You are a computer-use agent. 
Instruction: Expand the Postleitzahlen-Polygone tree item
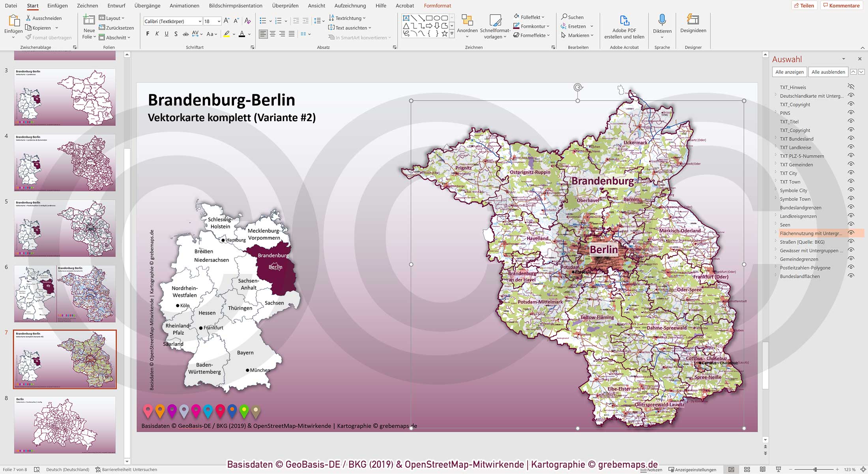[776, 268]
